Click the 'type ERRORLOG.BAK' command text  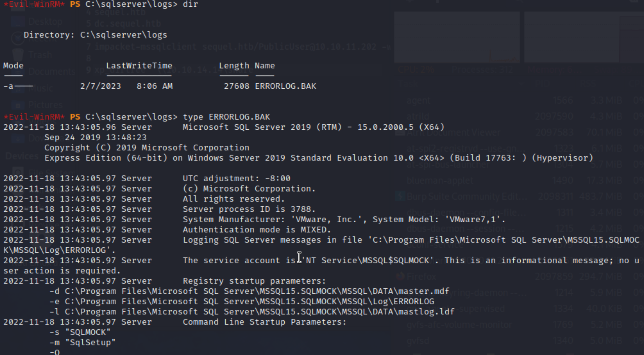tap(226, 117)
